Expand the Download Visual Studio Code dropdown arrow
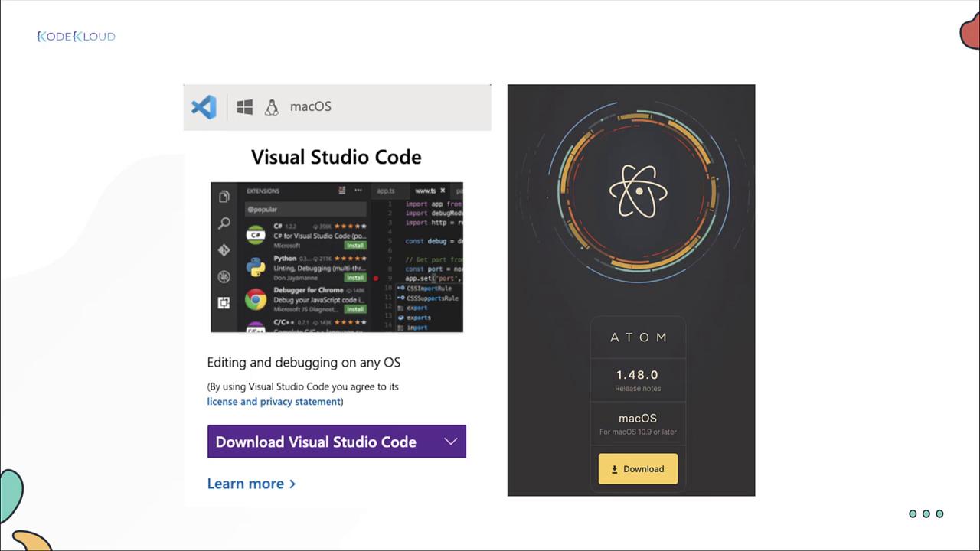This screenshot has height=551, width=980. coord(451,442)
